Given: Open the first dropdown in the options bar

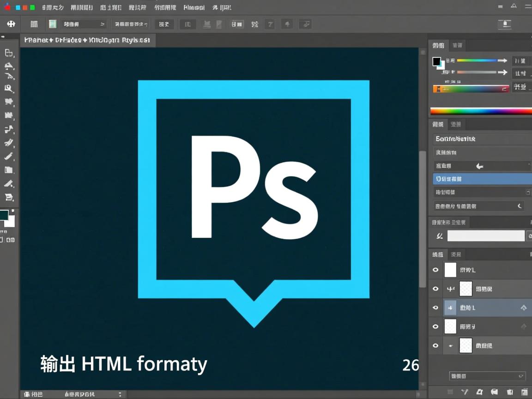Looking at the screenshot, I should pyautogui.click(x=84, y=24).
